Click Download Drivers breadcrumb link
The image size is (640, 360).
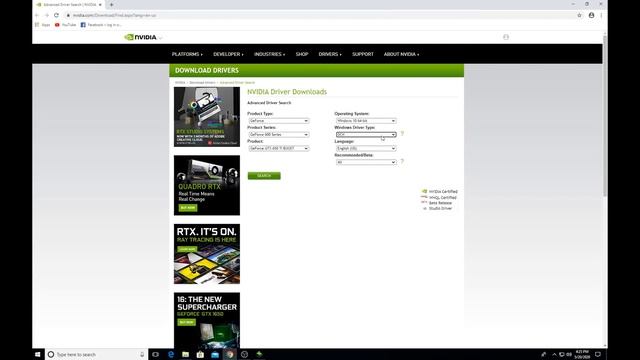point(202,82)
